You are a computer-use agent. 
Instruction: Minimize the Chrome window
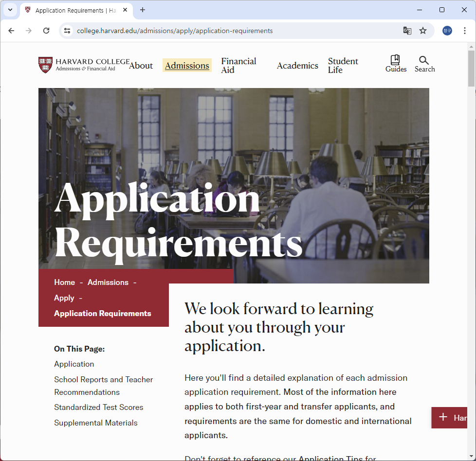[420, 10]
